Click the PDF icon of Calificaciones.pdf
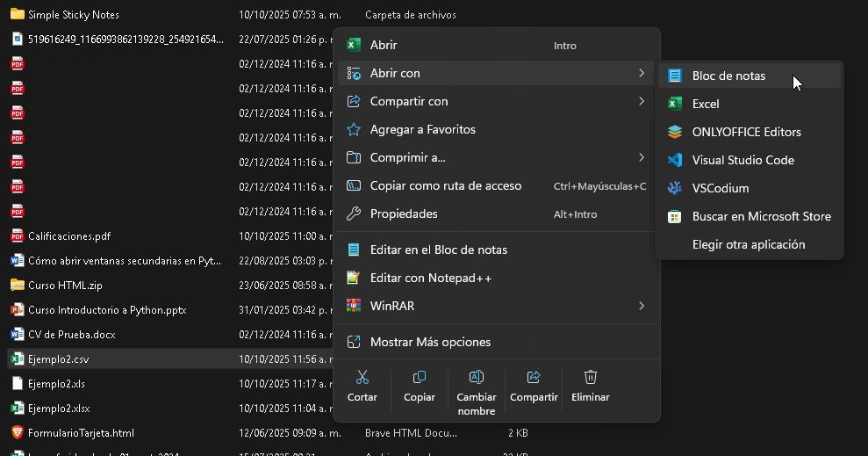 tap(18, 236)
